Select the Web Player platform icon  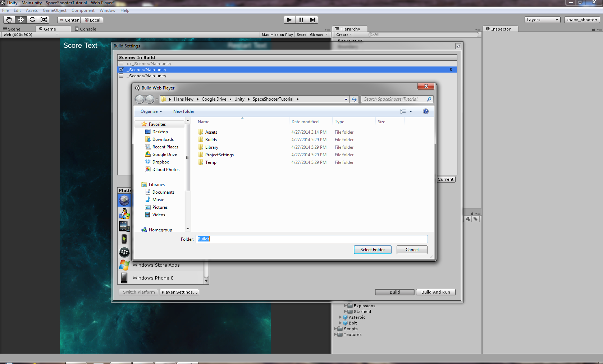tap(124, 200)
